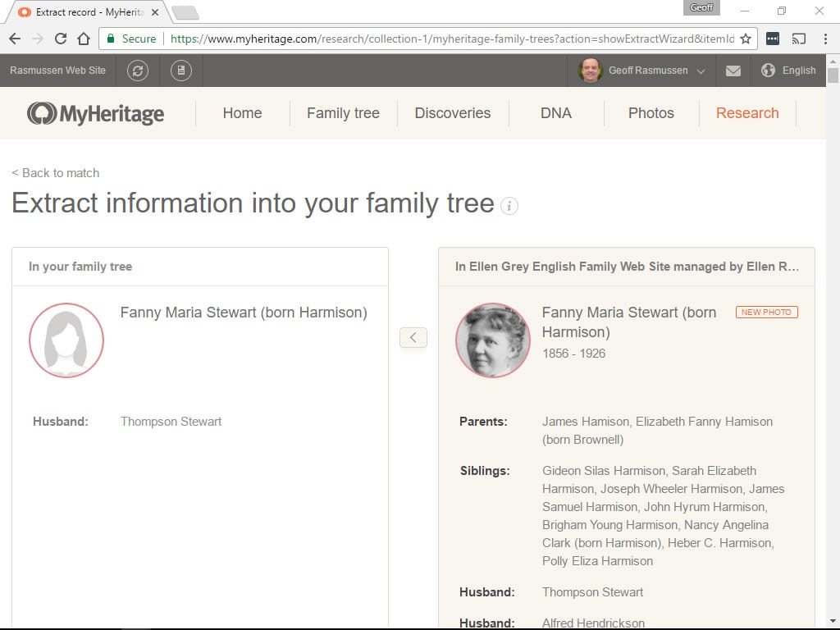Open the Research menu

(x=747, y=113)
